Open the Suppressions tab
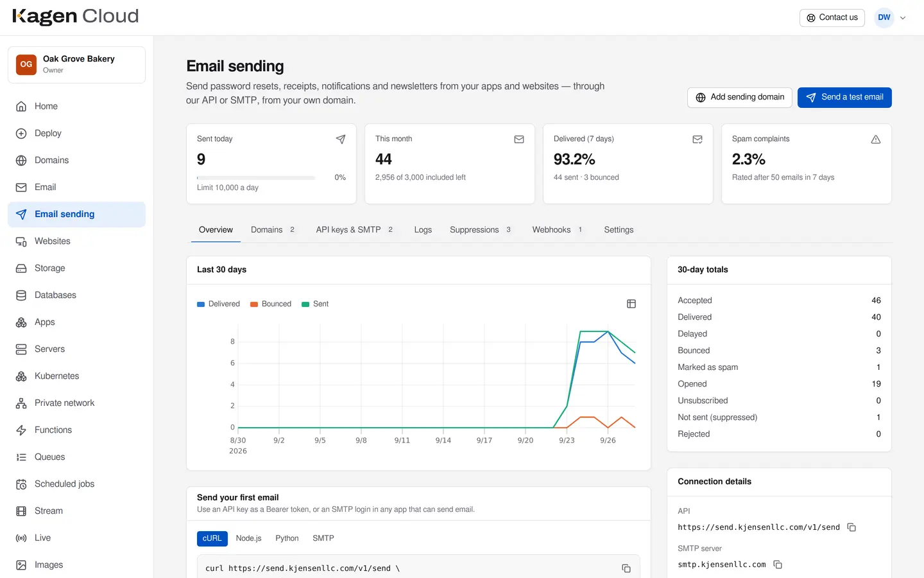Viewport: 924px width, 578px height. 481,230
